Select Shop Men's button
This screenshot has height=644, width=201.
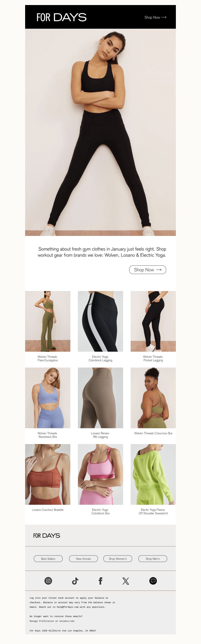[x=153, y=559]
